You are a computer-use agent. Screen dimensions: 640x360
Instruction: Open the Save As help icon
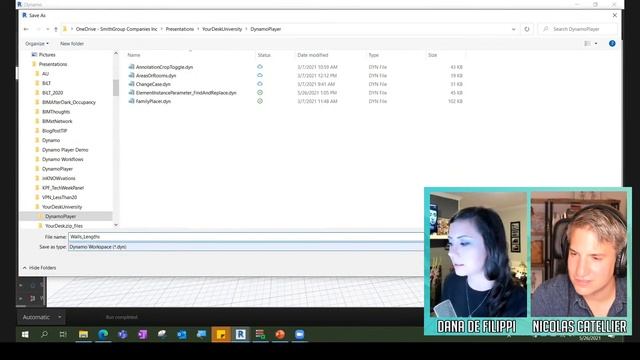(x=612, y=43)
